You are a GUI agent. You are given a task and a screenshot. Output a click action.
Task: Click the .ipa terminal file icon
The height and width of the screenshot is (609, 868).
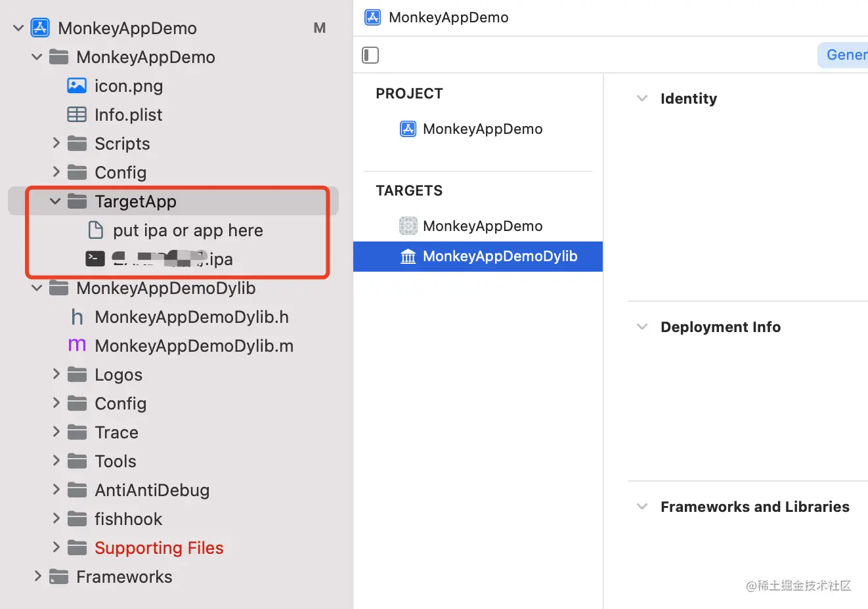(x=95, y=258)
